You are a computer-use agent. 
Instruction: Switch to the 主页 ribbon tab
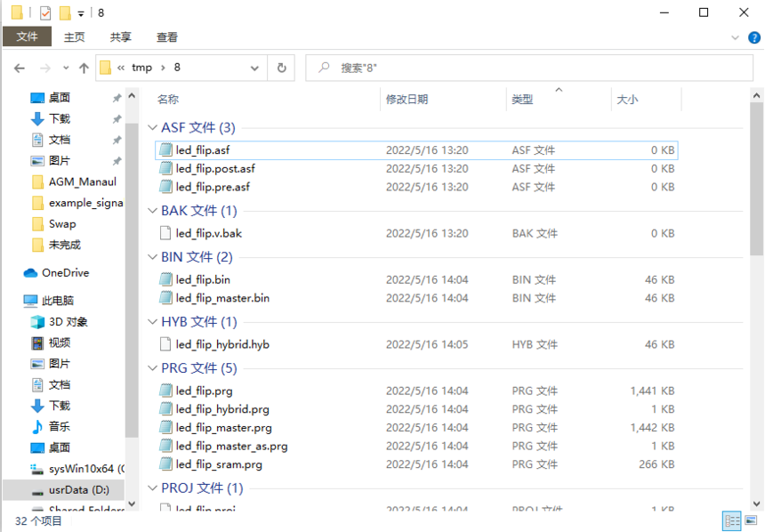pyautogui.click(x=74, y=37)
